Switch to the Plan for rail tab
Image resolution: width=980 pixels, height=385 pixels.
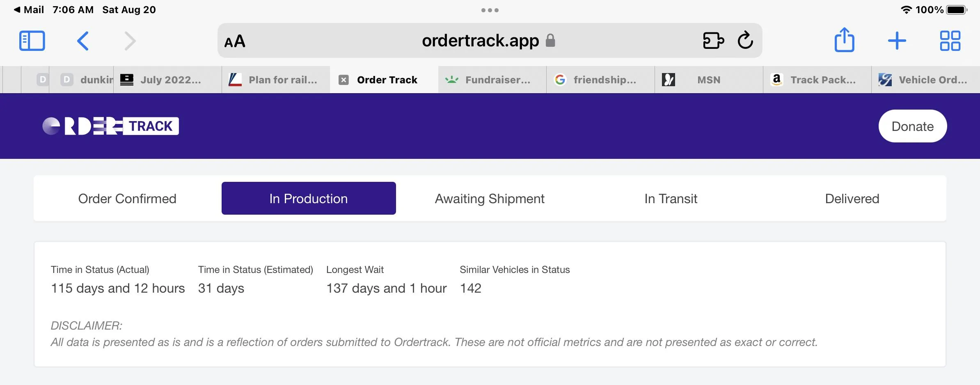[276, 80]
